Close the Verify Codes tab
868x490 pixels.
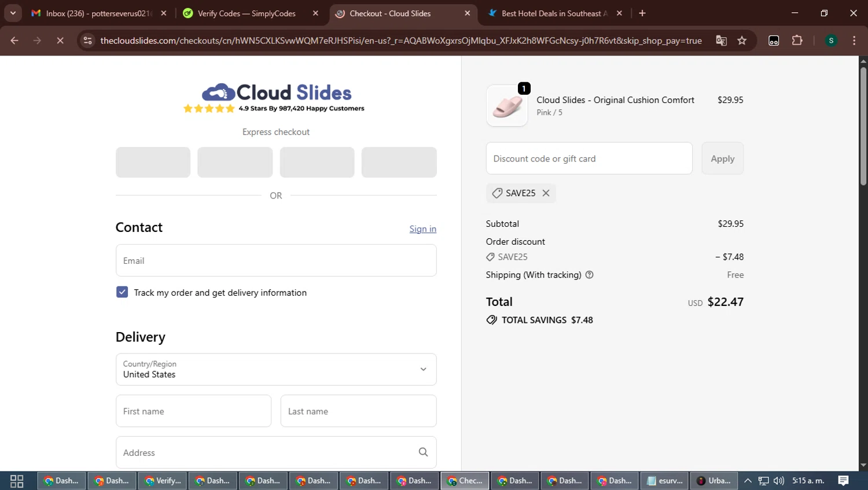(315, 13)
